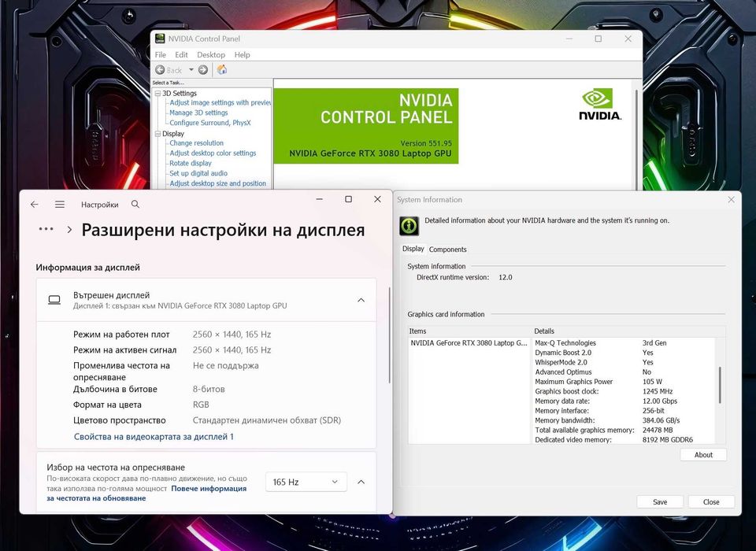The width and height of the screenshot is (756, 551).
Task: Select NVIDIA GeForce RTX 3080 Laptop item
Action: (469, 343)
